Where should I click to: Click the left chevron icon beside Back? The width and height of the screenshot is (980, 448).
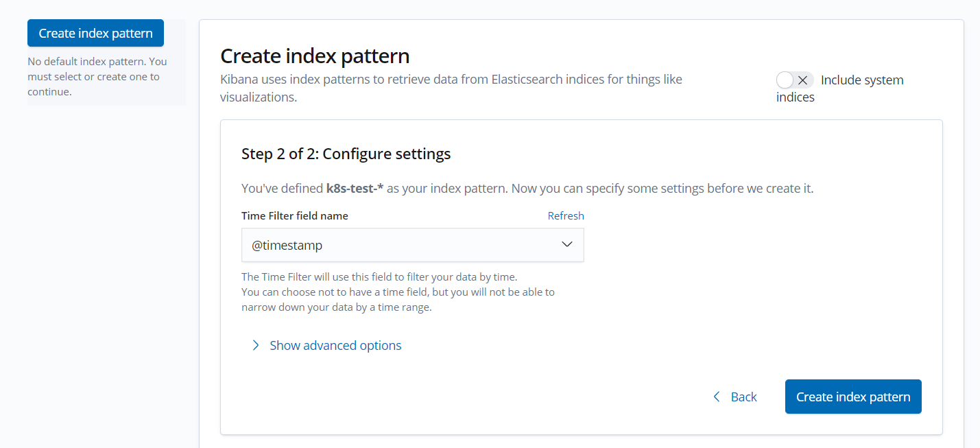point(717,397)
